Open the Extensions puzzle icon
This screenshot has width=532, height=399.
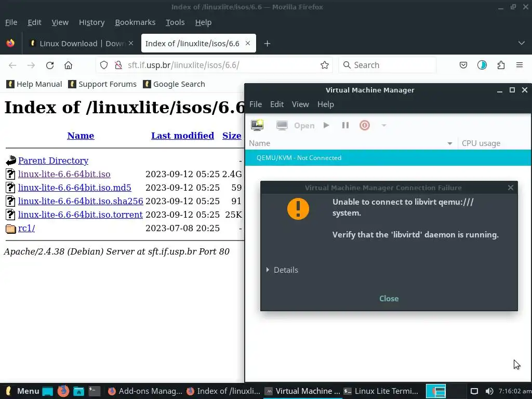pyautogui.click(x=501, y=65)
